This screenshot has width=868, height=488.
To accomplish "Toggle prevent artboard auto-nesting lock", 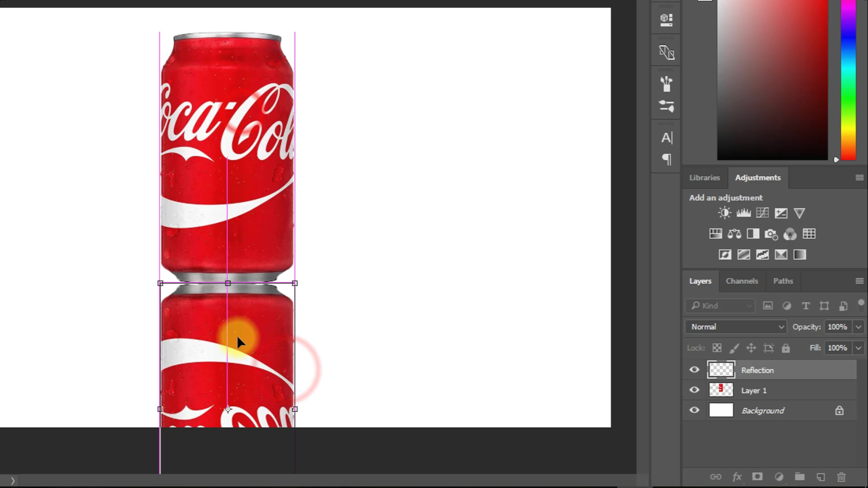I will click(x=769, y=348).
